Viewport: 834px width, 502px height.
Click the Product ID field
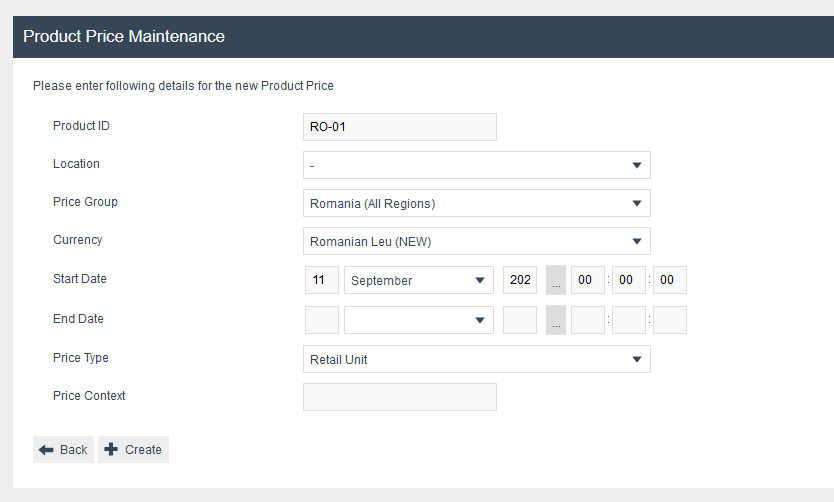coord(399,127)
